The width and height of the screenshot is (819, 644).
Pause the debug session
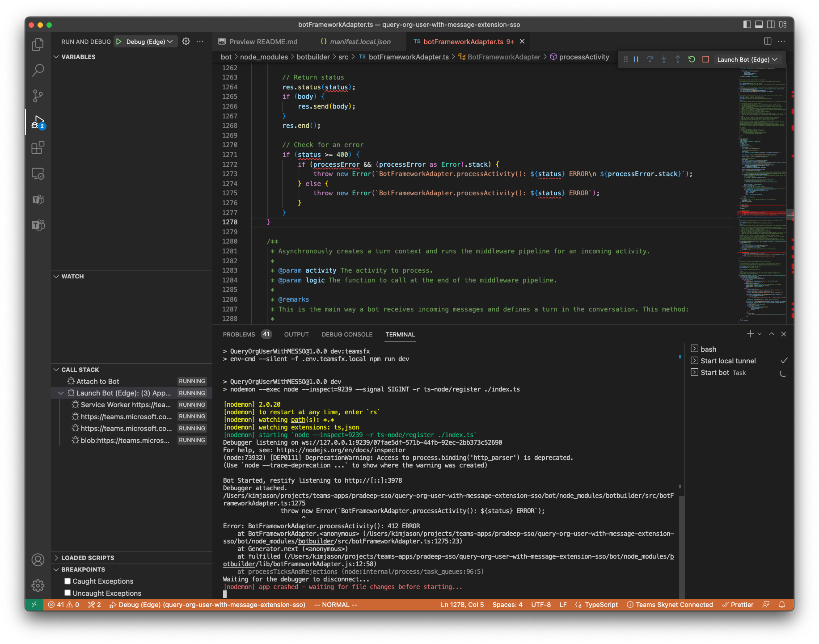[x=636, y=59]
